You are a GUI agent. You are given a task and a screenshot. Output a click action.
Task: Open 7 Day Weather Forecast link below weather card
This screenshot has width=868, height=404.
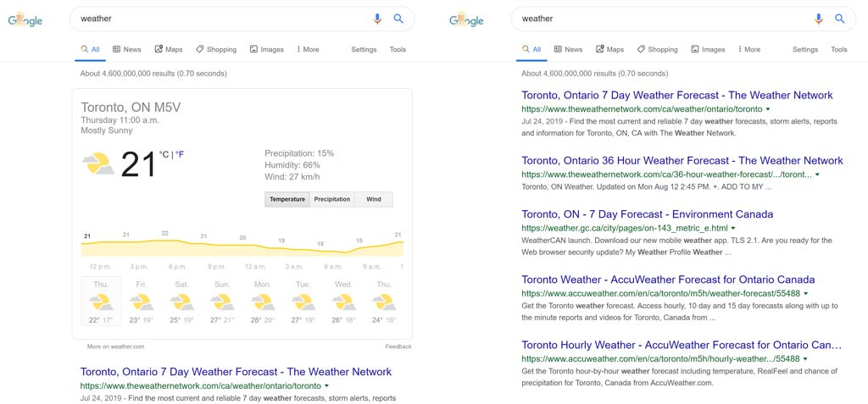tap(236, 372)
